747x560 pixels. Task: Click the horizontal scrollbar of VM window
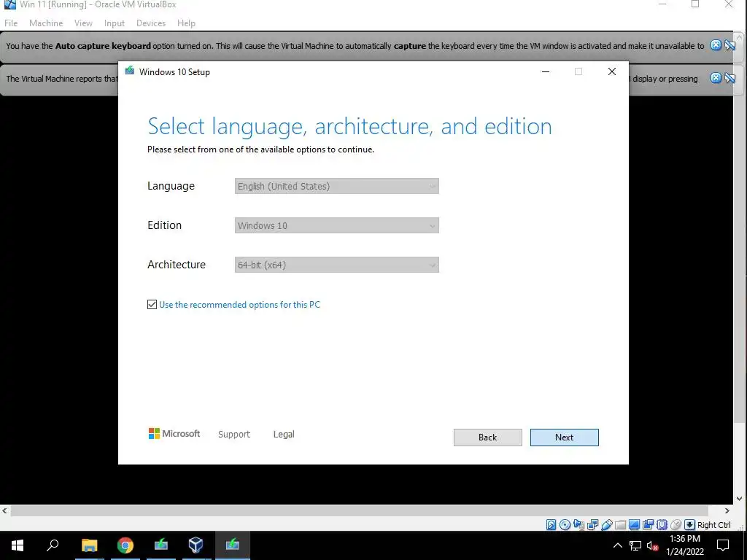point(360,511)
